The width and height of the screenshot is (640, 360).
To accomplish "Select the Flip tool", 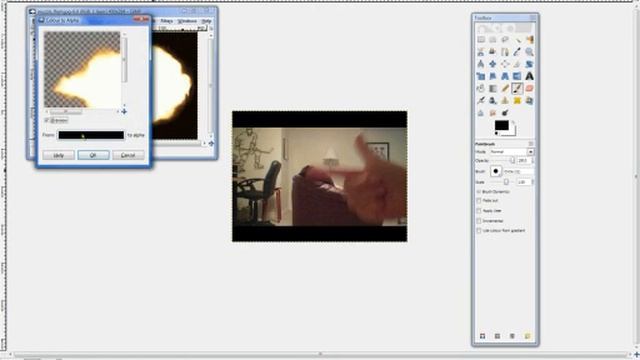I will click(517, 76).
